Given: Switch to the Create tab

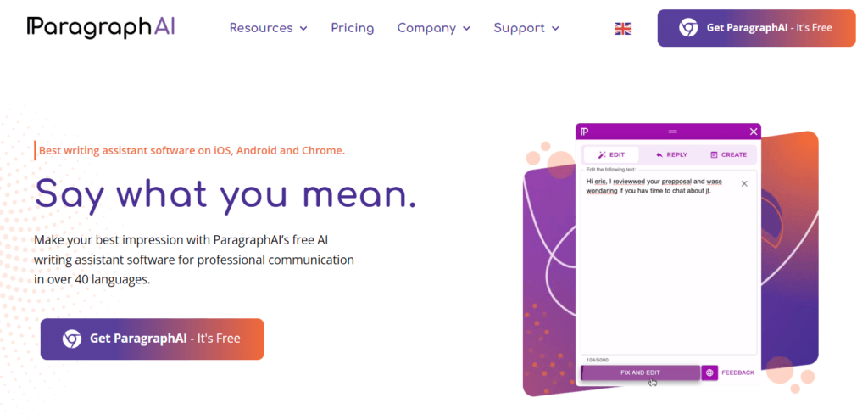Looking at the screenshot, I should click(x=728, y=154).
